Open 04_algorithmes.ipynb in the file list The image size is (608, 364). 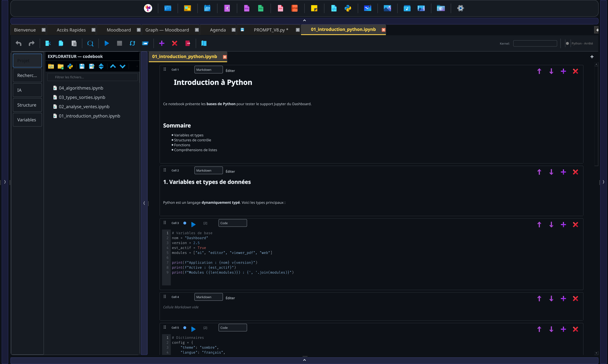pyautogui.click(x=81, y=88)
